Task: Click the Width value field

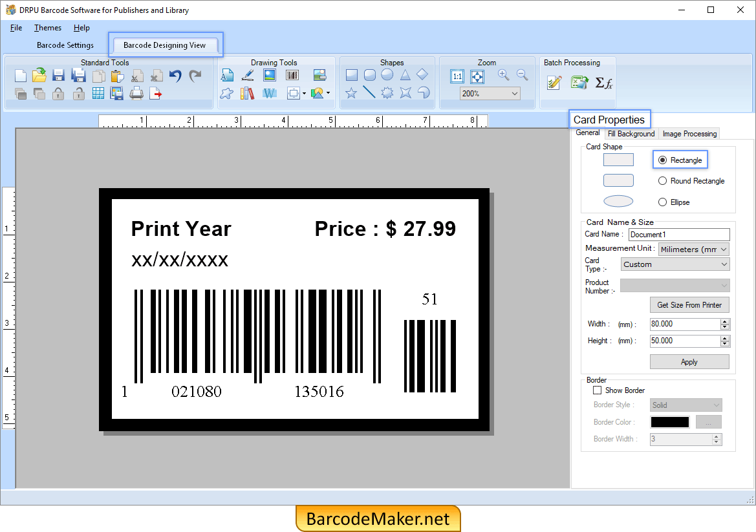Action: point(685,324)
